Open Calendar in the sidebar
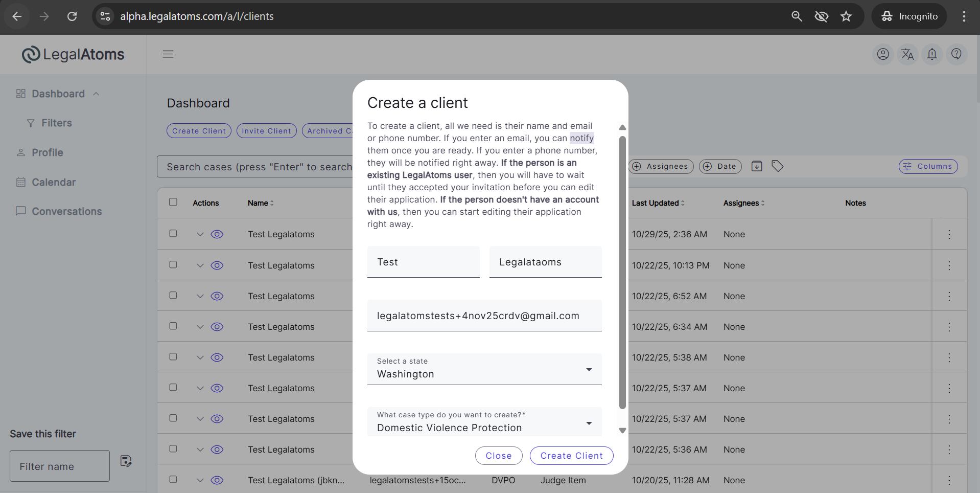The width and height of the screenshot is (980, 493). coord(53,182)
